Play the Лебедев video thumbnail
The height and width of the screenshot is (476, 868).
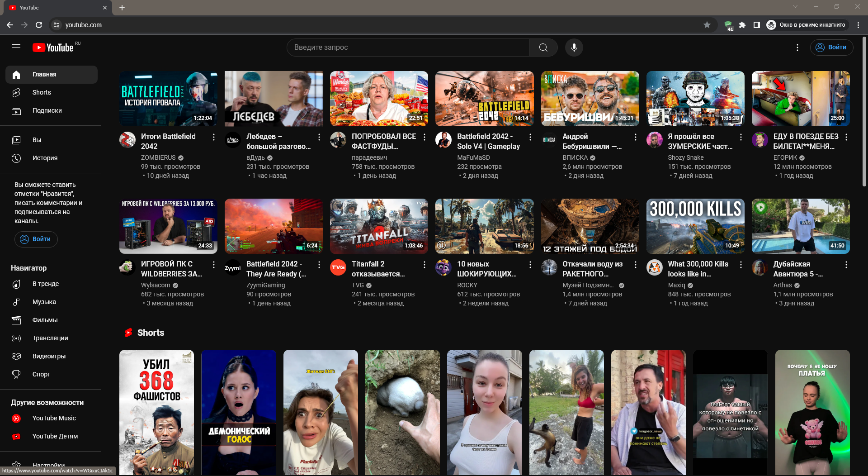click(274, 99)
